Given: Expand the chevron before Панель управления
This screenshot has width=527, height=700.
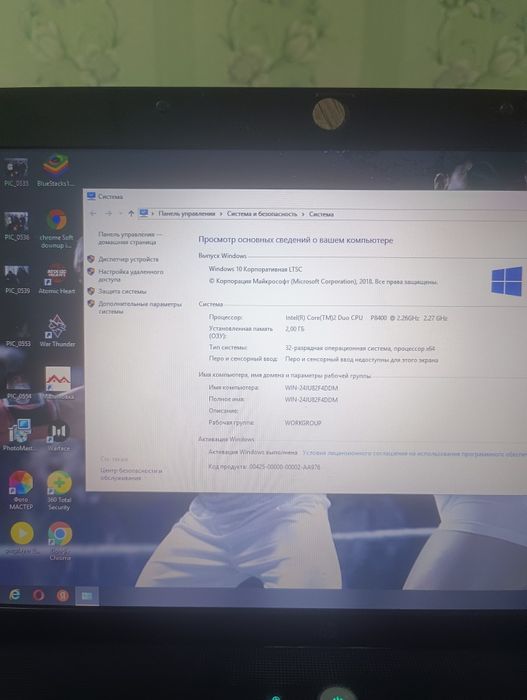Looking at the screenshot, I should [153, 214].
